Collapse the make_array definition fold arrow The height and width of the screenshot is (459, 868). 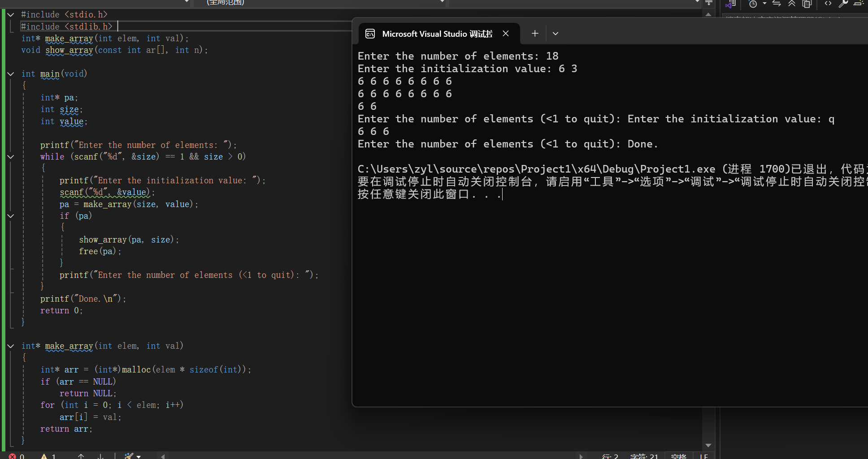pyautogui.click(x=11, y=346)
